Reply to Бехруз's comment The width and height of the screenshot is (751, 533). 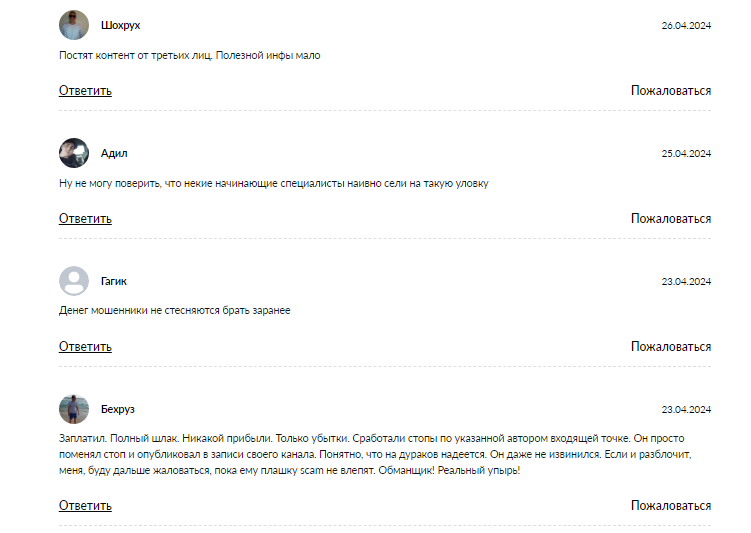85,506
